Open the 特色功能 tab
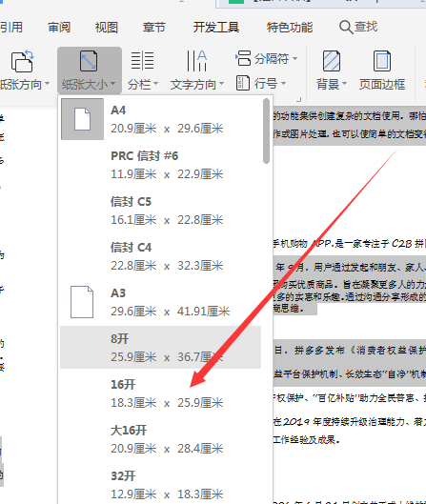This screenshot has height=504, width=426. (x=290, y=28)
